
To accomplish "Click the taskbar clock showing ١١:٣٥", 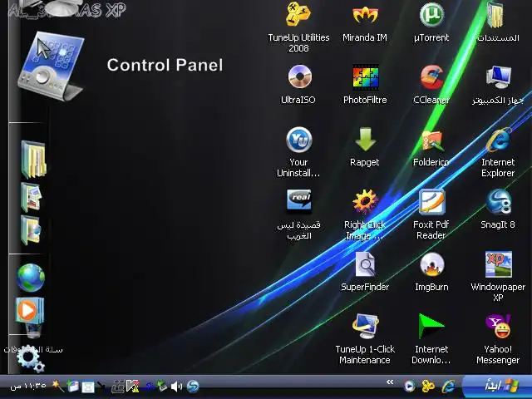I will coord(28,386).
